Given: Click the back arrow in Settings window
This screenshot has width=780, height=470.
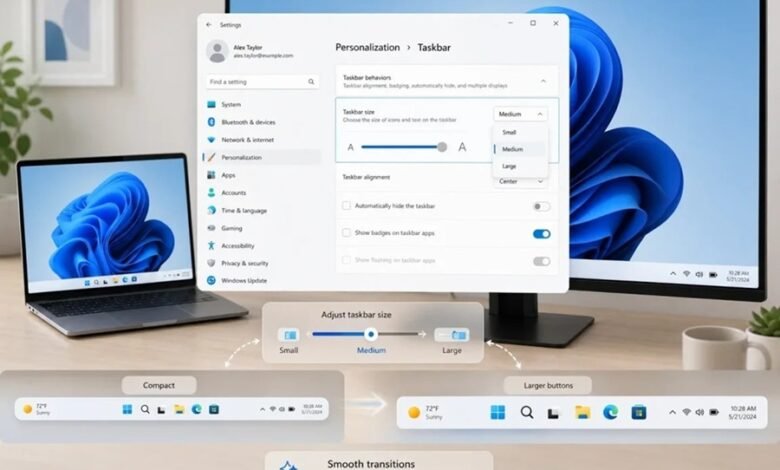Looking at the screenshot, I should pos(209,24).
